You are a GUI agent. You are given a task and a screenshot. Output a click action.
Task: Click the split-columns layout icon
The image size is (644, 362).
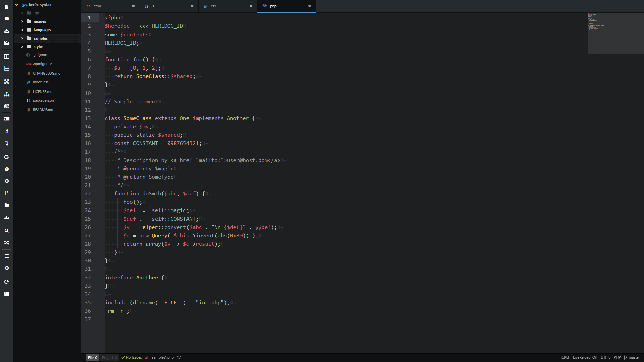point(7,56)
